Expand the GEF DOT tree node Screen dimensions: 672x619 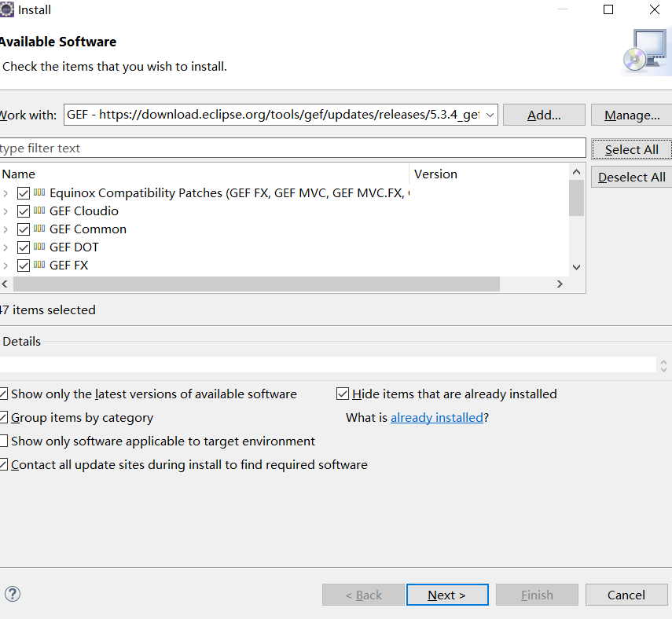pos(6,247)
